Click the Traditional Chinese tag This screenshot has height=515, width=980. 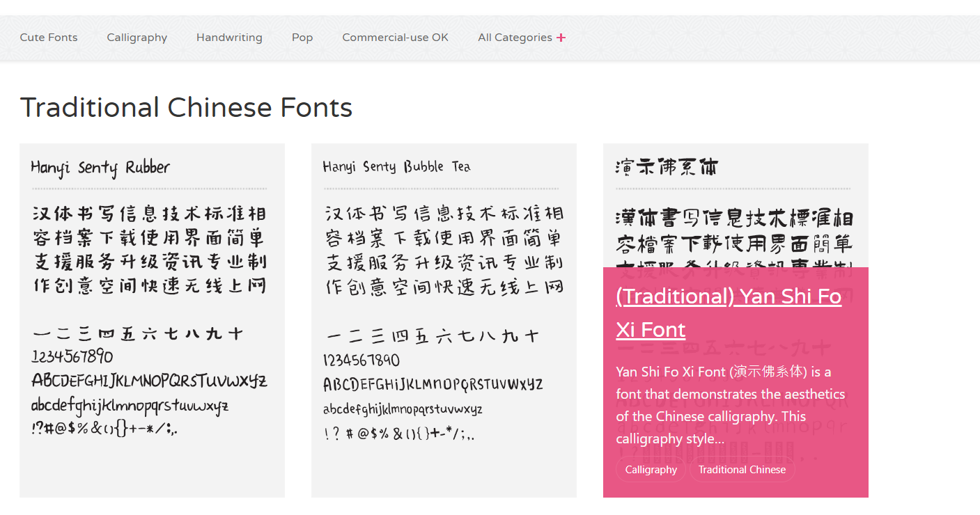click(742, 469)
